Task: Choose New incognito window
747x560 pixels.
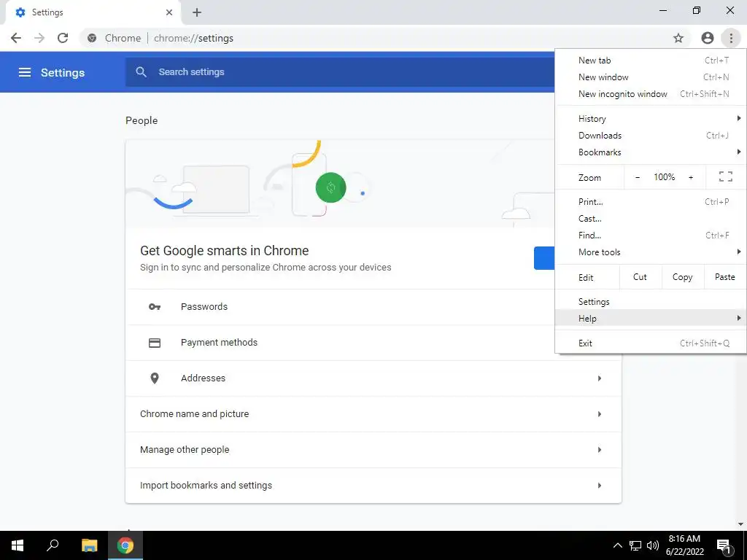Action: [651, 94]
